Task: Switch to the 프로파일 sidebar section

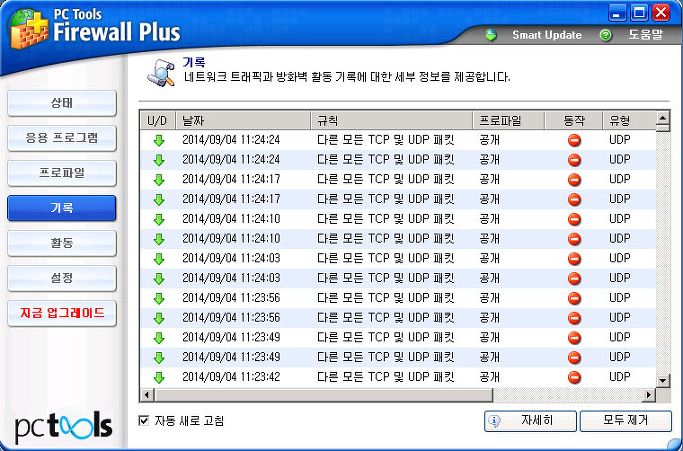Action: (62, 173)
